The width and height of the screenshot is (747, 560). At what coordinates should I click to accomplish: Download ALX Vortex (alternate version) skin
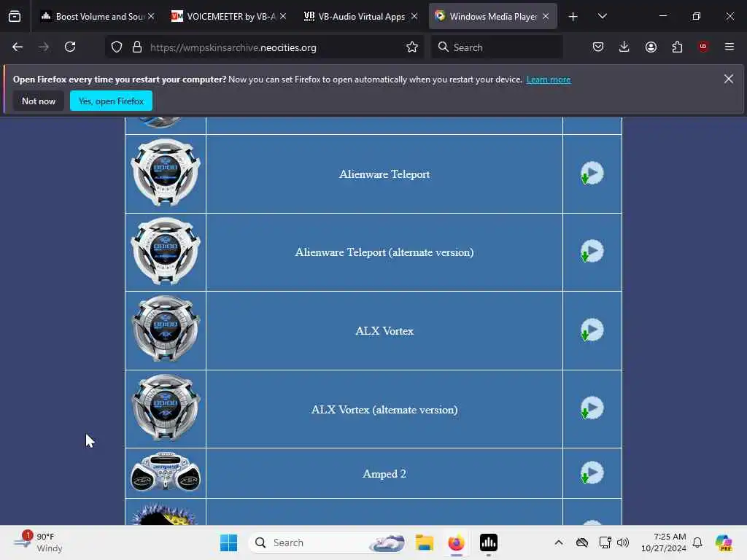(592, 408)
